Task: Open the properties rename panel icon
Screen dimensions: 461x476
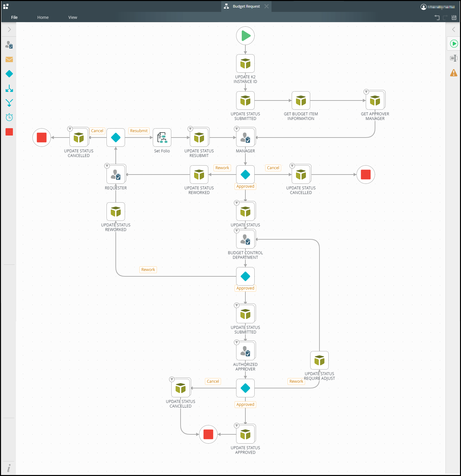Action: coord(454,58)
